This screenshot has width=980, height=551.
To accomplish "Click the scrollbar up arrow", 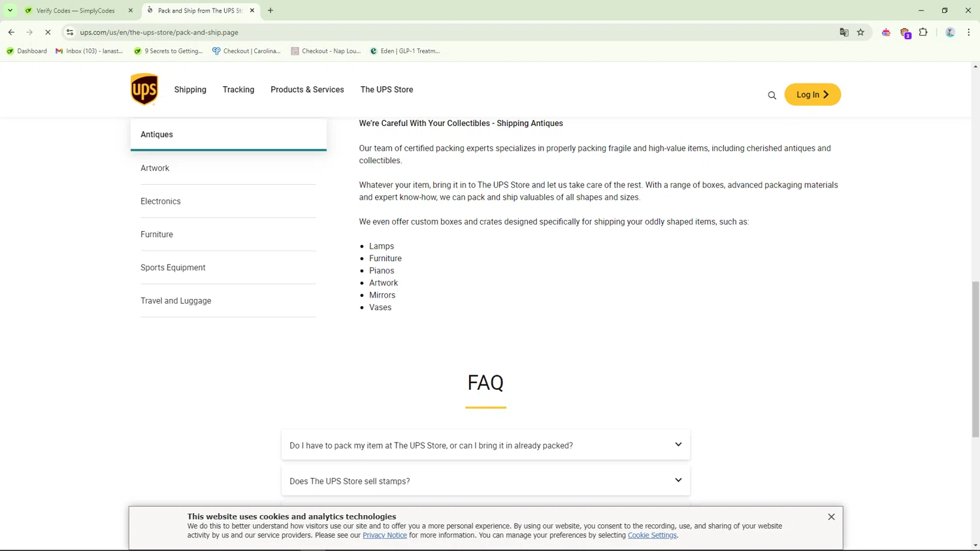I will [975, 67].
